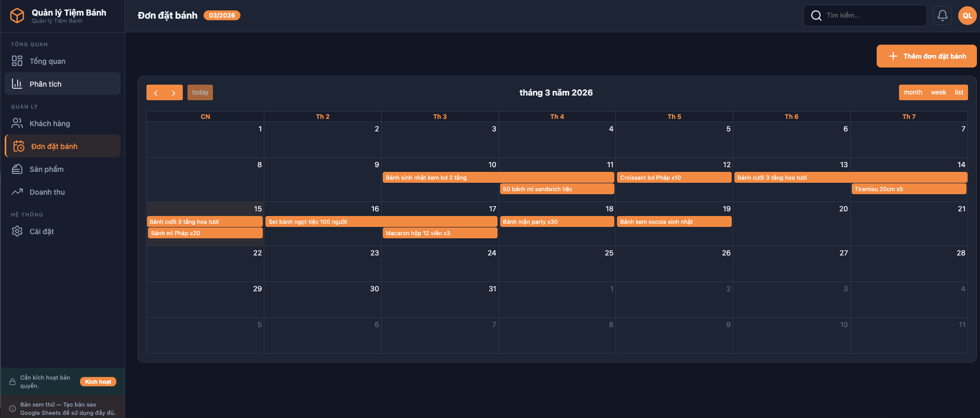The height and width of the screenshot is (418, 980).
Task: Click the Phân tích chart icon
Action: point(17,84)
